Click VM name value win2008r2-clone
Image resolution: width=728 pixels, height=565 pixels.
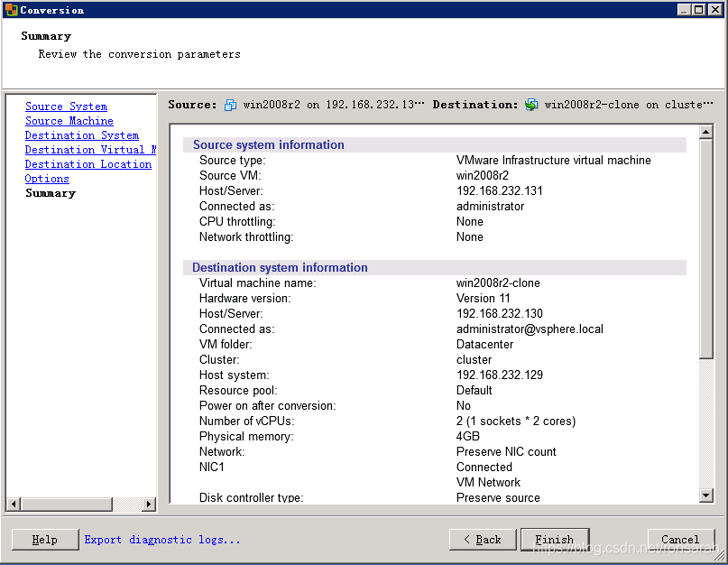[x=498, y=283]
